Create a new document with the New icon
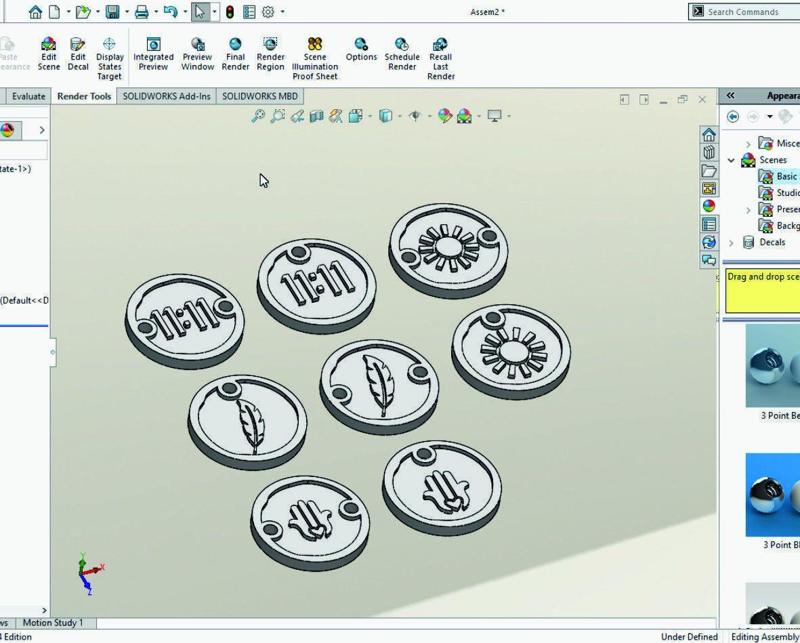This screenshot has height=643, width=800. click(54, 12)
